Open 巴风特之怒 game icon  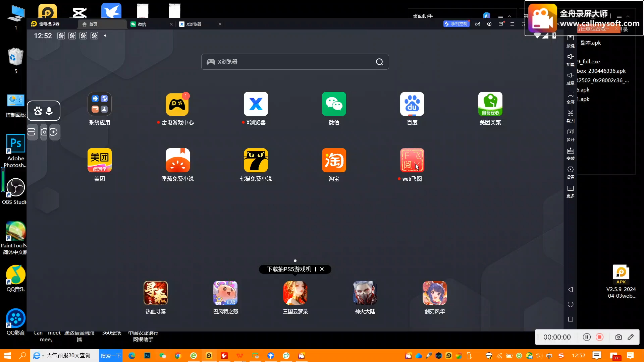225,293
